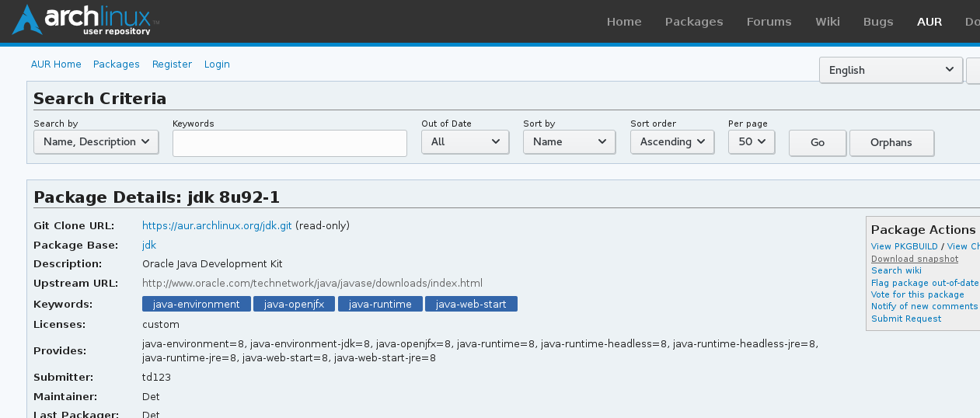Open the Submit Request link

click(x=906, y=319)
